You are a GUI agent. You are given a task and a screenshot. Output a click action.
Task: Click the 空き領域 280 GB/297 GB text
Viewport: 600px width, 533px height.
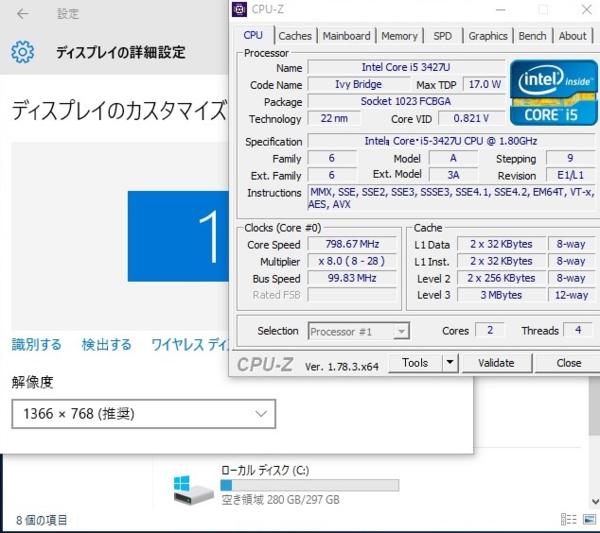pyautogui.click(x=280, y=500)
